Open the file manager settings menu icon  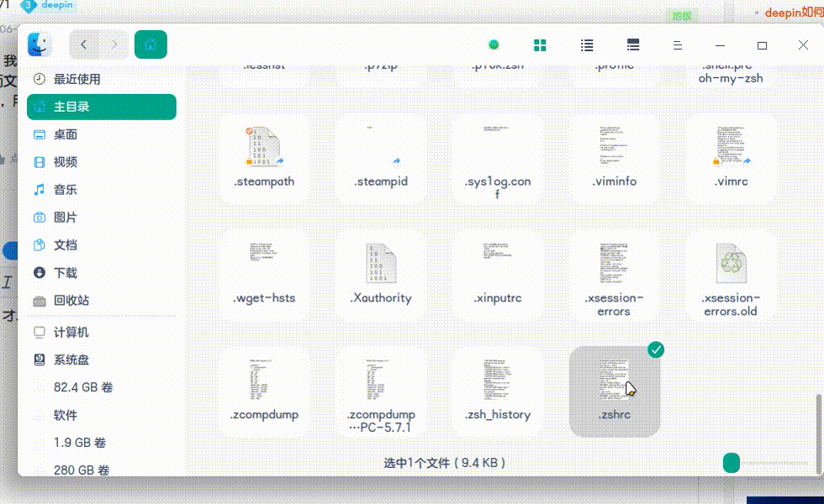(678, 45)
